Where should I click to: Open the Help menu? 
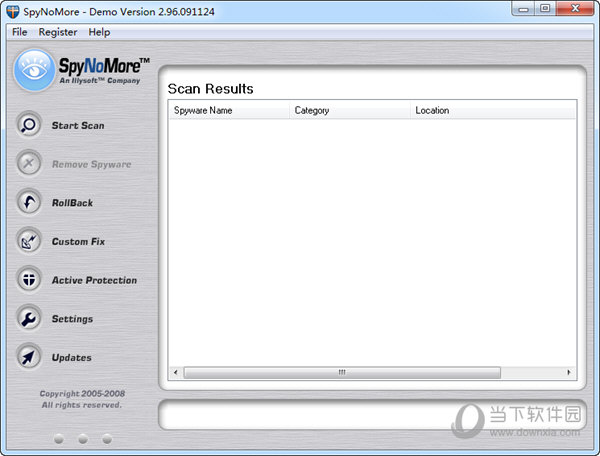click(99, 32)
